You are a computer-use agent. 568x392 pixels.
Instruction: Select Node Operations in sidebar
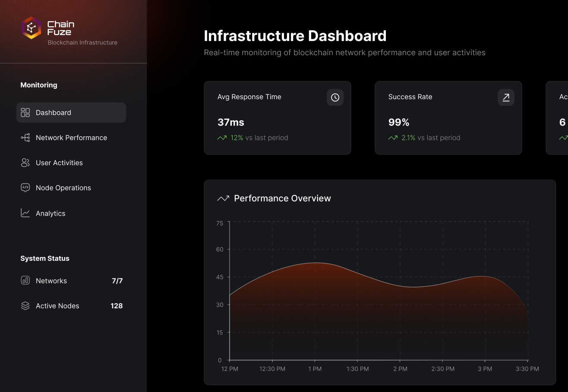(x=63, y=188)
